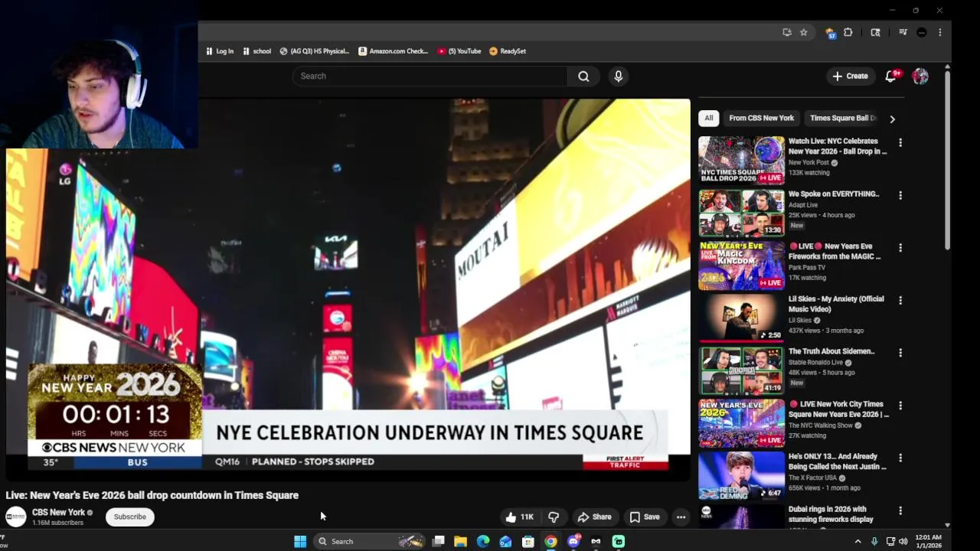The height and width of the screenshot is (551, 980).
Task: Open the ReadySet bookmark
Action: click(508, 51)
